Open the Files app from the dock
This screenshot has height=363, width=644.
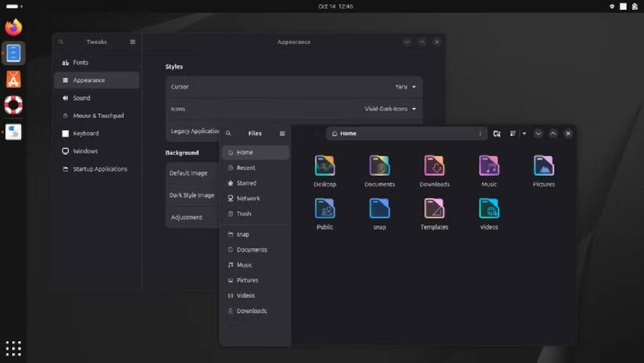(13, 53)
